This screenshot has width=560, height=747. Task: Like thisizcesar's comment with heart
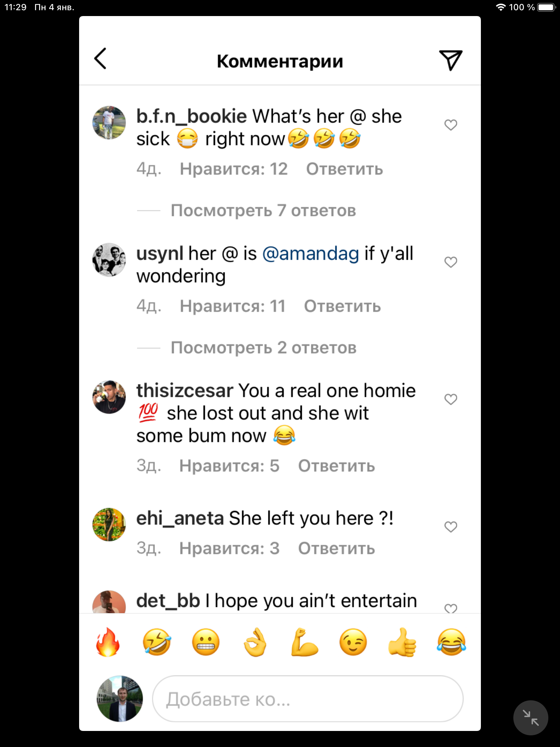point(451,399)
